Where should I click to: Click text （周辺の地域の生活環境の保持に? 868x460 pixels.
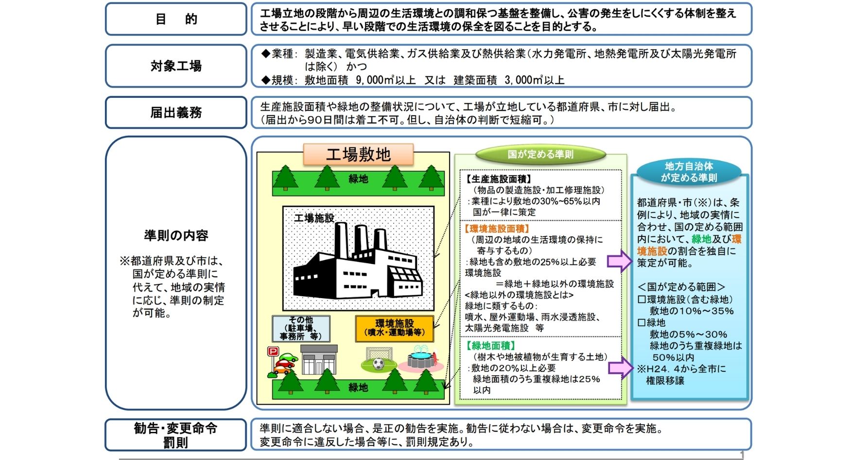(536, 240)
